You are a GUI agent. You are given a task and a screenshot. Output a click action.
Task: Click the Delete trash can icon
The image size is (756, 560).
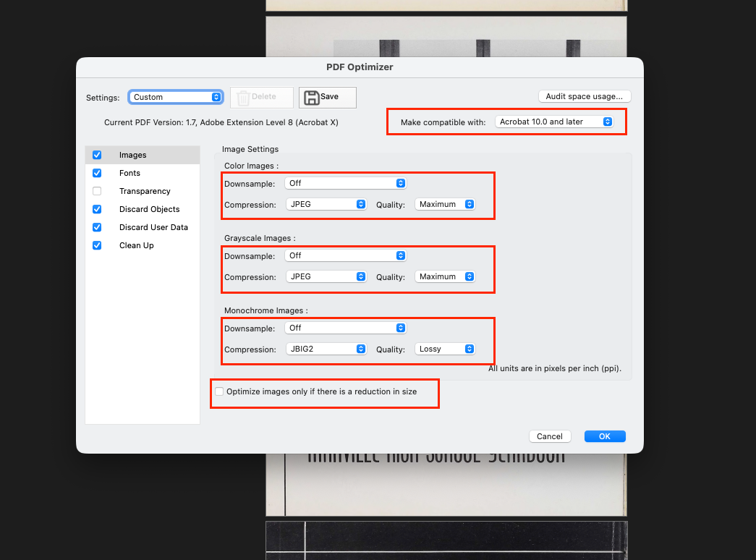pos(244,98)
